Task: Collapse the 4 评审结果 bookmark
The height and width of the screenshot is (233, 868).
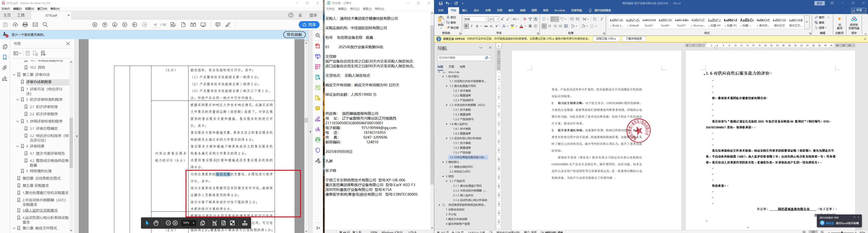Action: pyautogui.click(x=18, y=146)
